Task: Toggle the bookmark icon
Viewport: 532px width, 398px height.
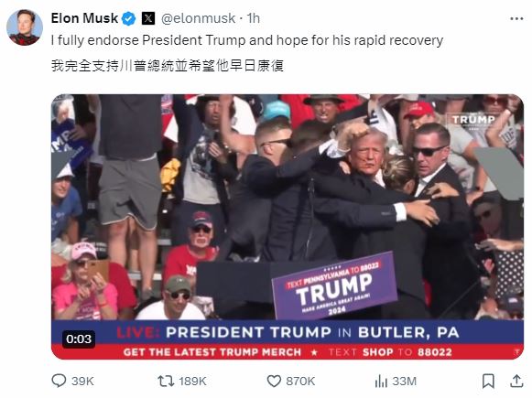Action: click(488, 381)
